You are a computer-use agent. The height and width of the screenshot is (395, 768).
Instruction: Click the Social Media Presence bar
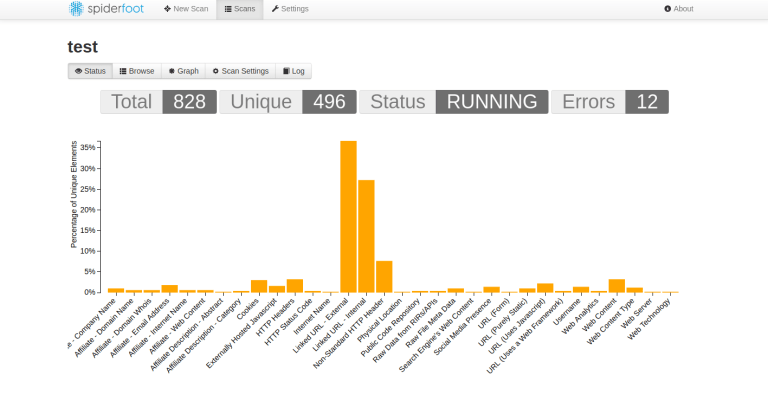(491, 290)
